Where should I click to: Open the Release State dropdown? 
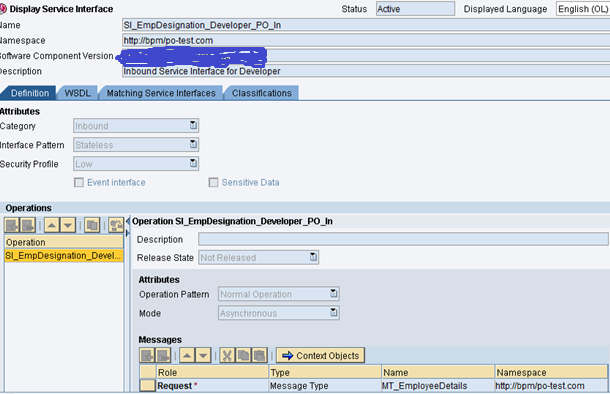(x=313, y=257)
